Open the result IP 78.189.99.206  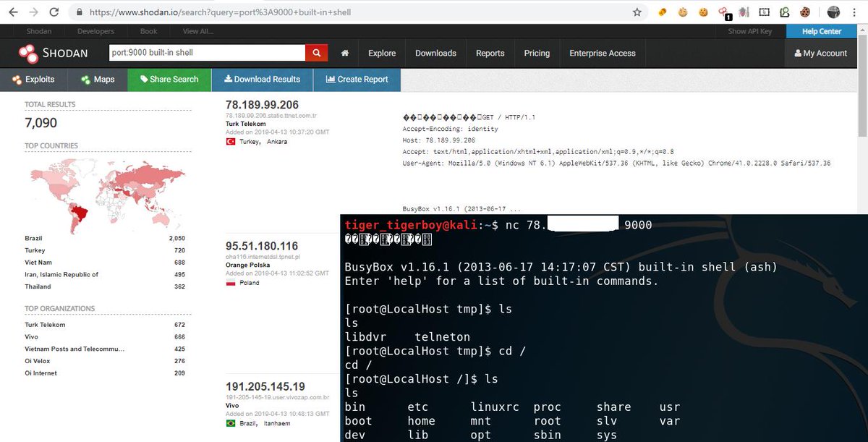262,105
